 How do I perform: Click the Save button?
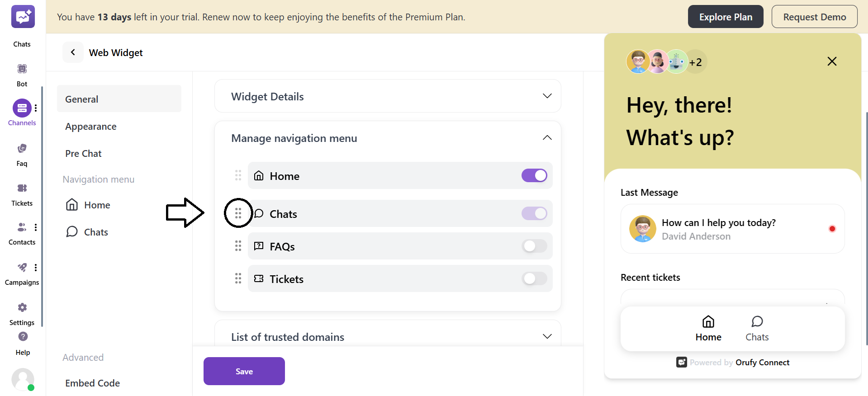(x=244, y=371)
